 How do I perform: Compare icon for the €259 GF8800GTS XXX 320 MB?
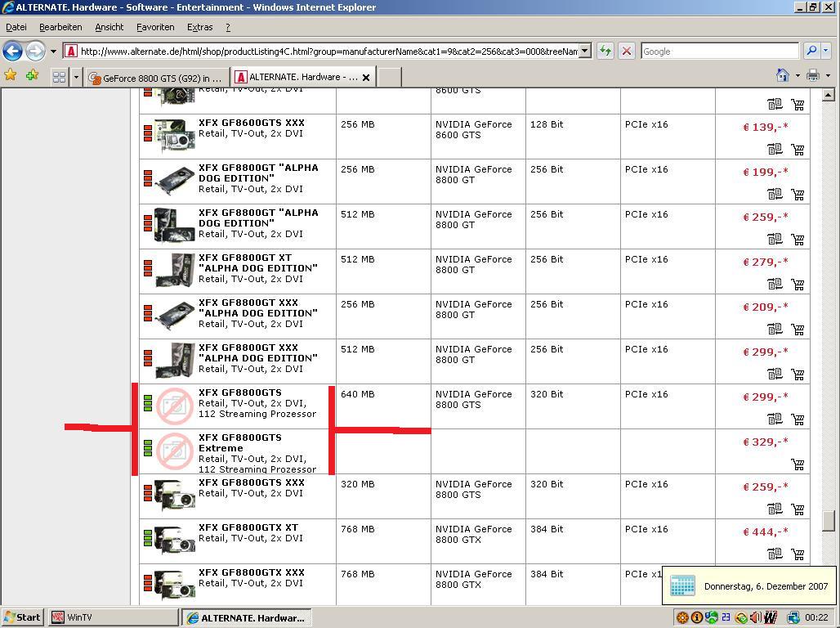(x=775, y=509)
